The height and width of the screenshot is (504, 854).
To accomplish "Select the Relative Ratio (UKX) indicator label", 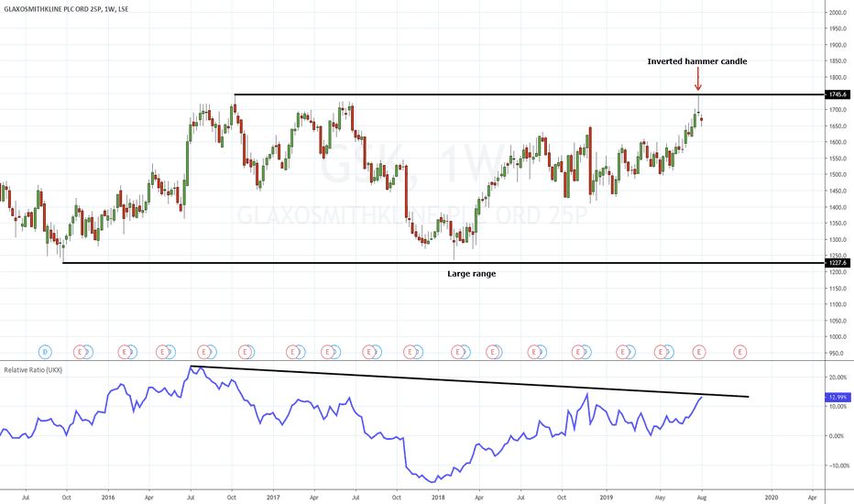I will [33, 370].
